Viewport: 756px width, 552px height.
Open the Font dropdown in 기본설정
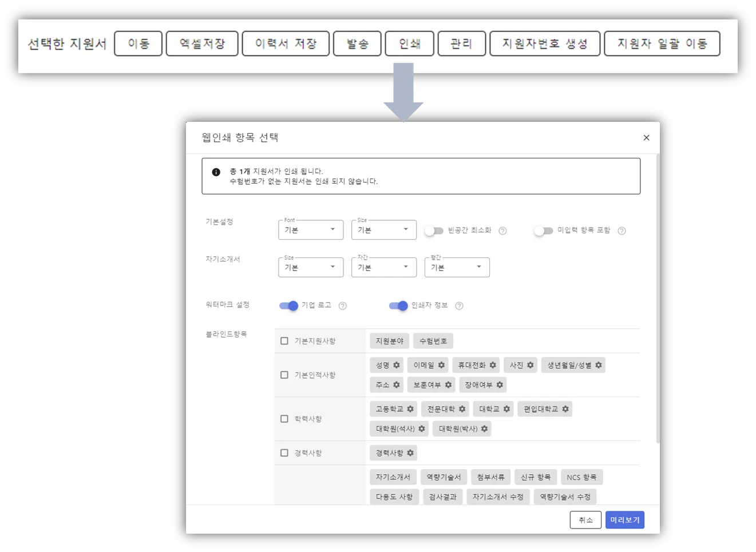(x=311, y=230)
